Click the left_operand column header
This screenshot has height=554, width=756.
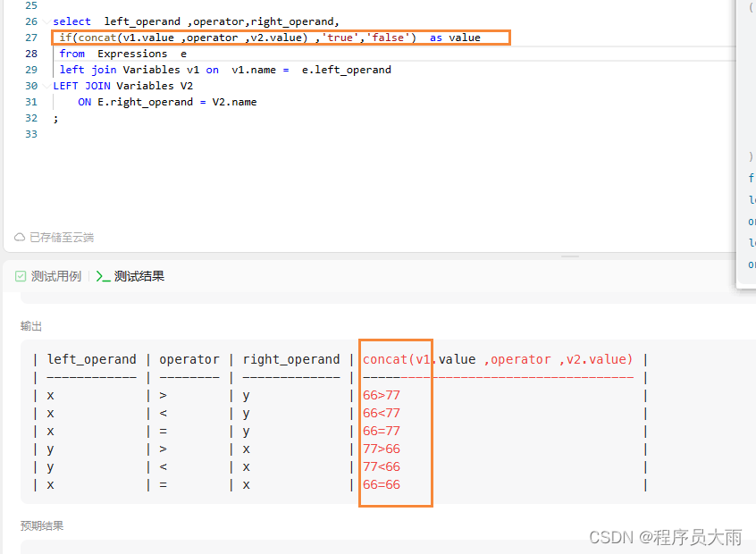point(92,360)
